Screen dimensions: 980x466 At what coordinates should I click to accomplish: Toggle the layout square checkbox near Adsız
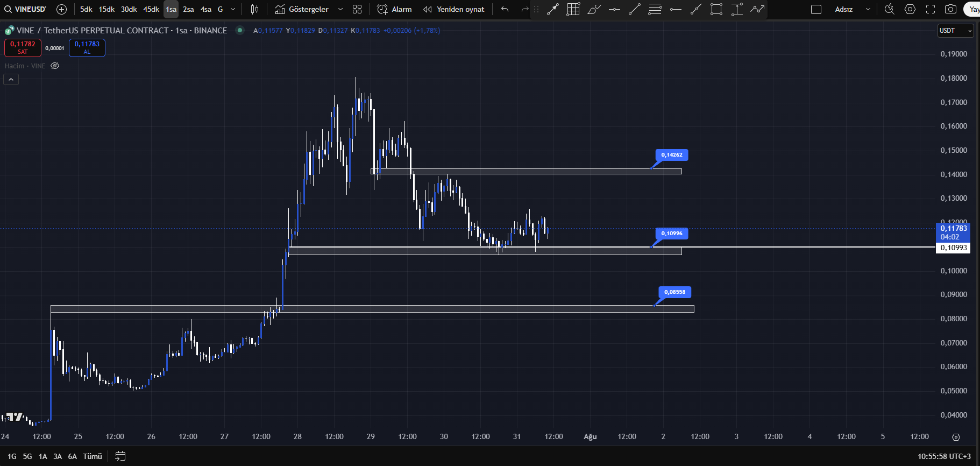816,9
